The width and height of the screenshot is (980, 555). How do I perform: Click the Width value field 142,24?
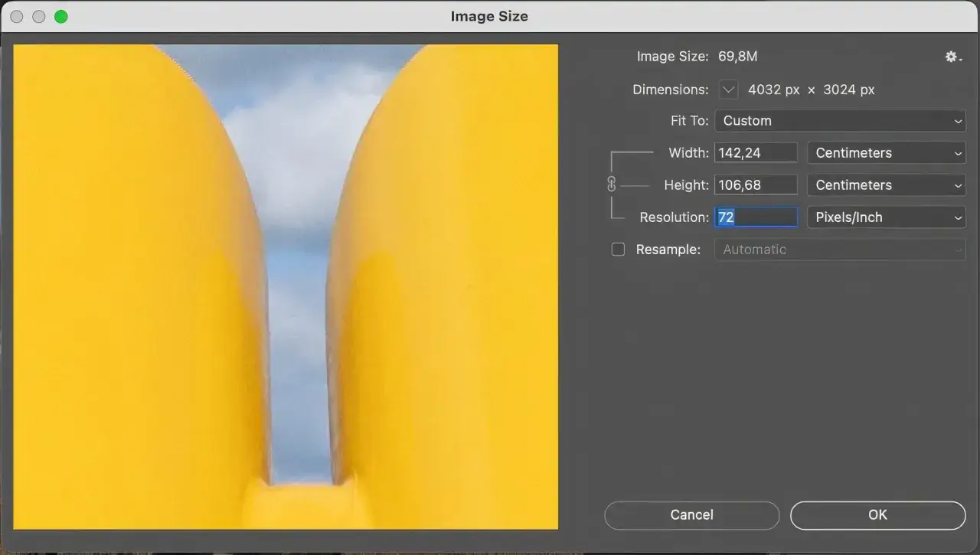[756, 153]
